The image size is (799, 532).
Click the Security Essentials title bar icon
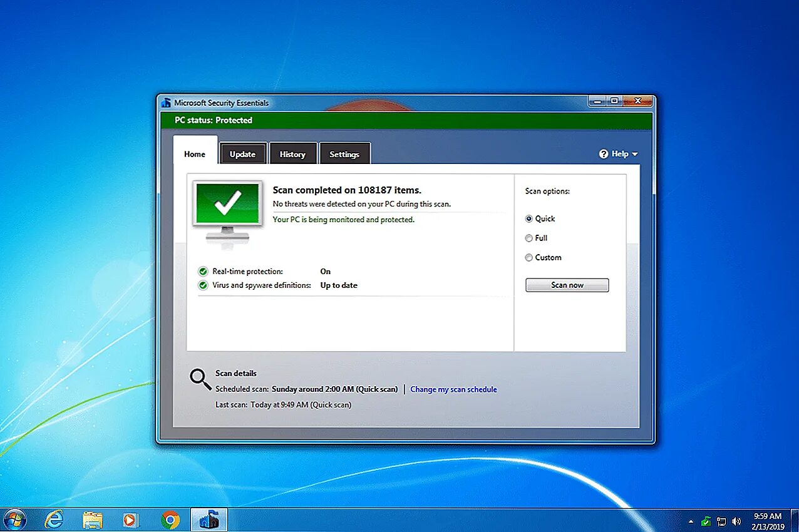(166, 103)
